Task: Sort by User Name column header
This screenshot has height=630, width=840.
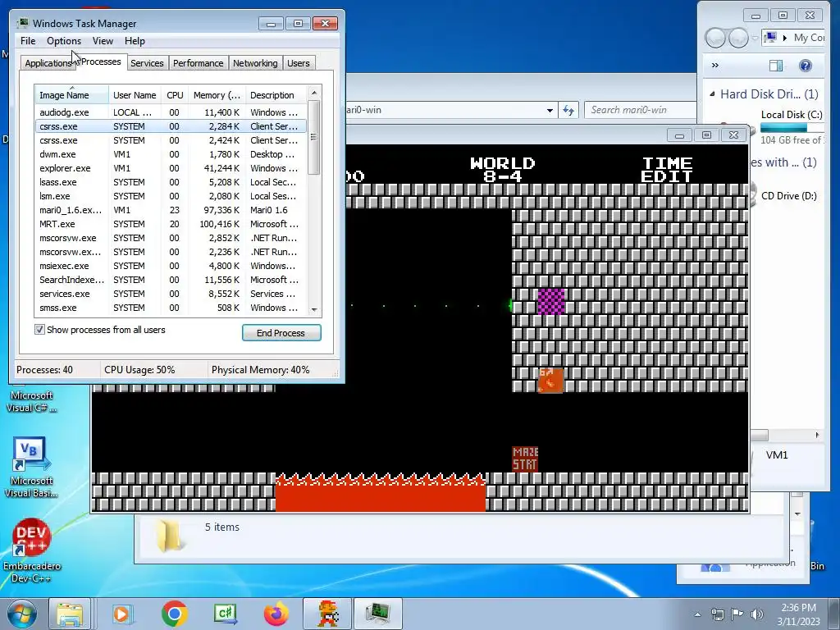Action: coord(135,95)
